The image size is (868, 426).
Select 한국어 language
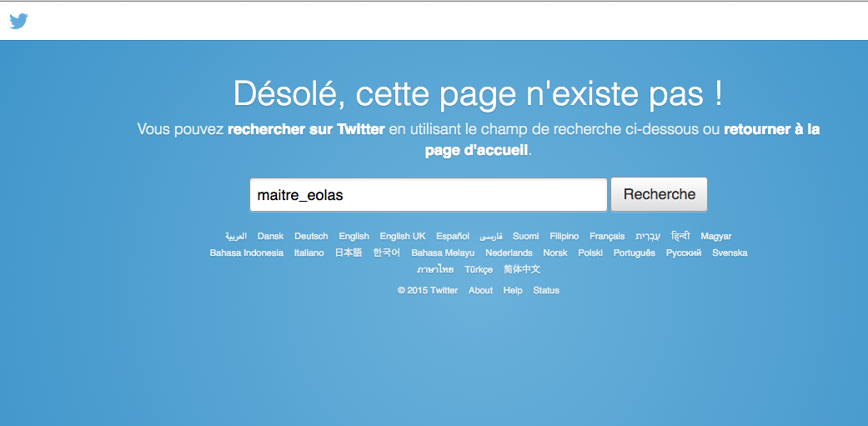tap(387, 253)
